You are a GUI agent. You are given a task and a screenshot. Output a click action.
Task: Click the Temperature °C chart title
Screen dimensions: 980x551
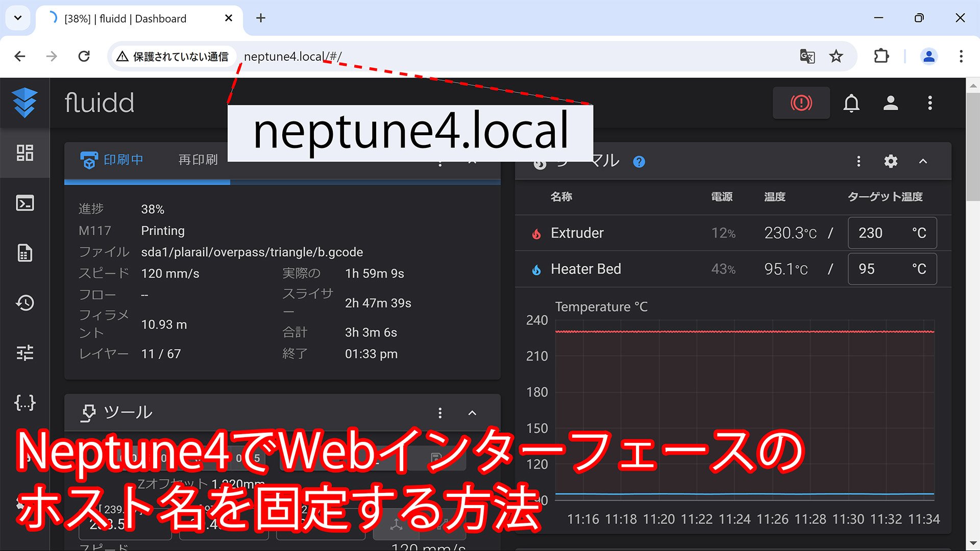[601, 307]
